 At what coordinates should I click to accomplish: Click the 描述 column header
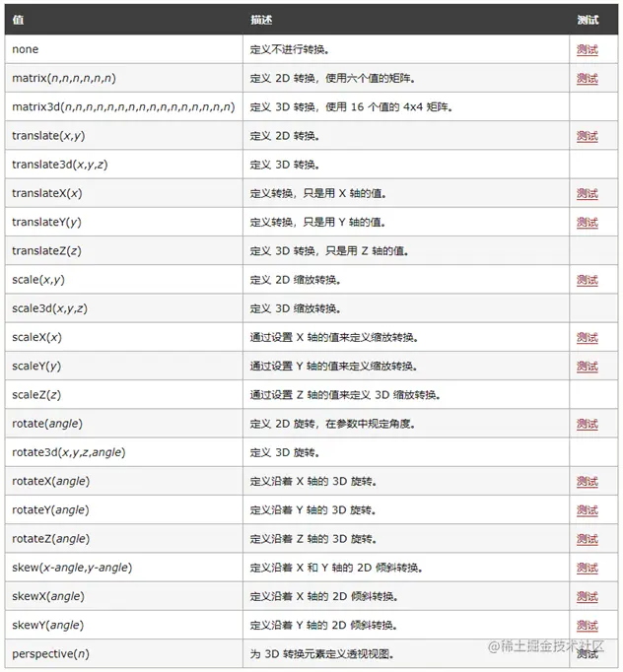261,20
